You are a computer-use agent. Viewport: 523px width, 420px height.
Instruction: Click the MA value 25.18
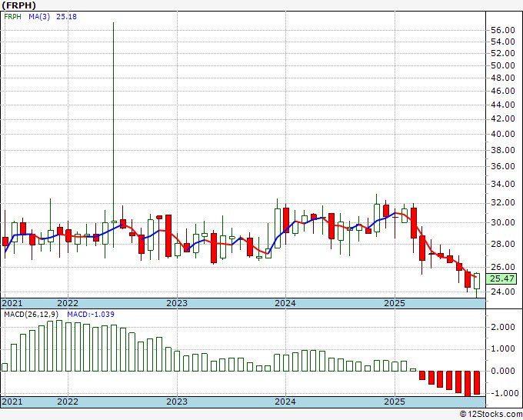click(66, 16)
